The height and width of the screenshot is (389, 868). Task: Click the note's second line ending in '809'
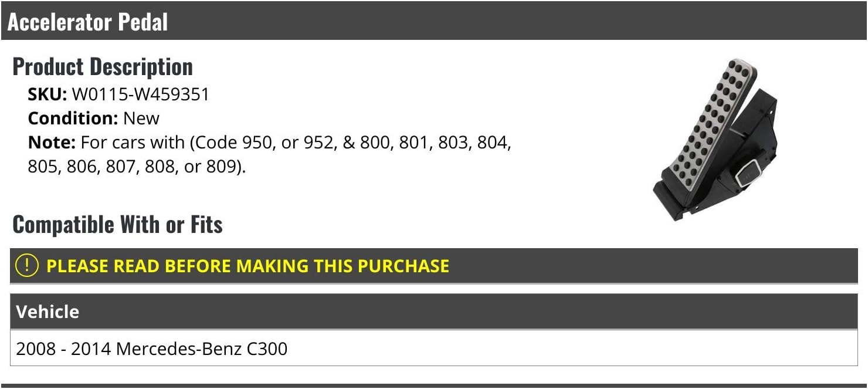click(x=137, y=167)
